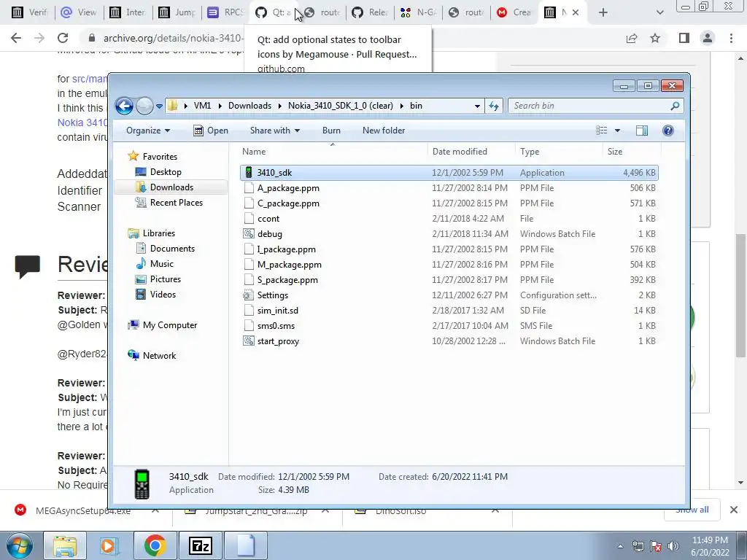Open Chrome profile avatar
This screenshot has width=747, height=560.
pyautogui.click(x=708, y=38)
